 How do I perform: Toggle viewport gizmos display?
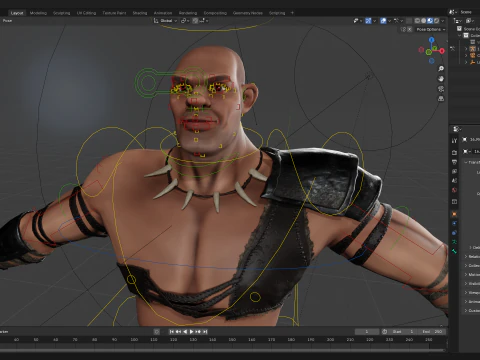point(368,21)
